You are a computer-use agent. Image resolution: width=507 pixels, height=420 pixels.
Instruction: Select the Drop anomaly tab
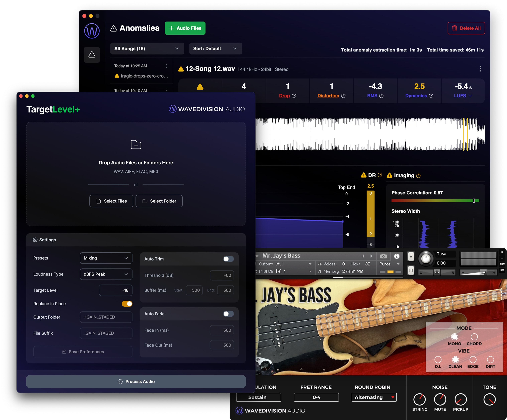pyautogui.click(x=284, y=96)
